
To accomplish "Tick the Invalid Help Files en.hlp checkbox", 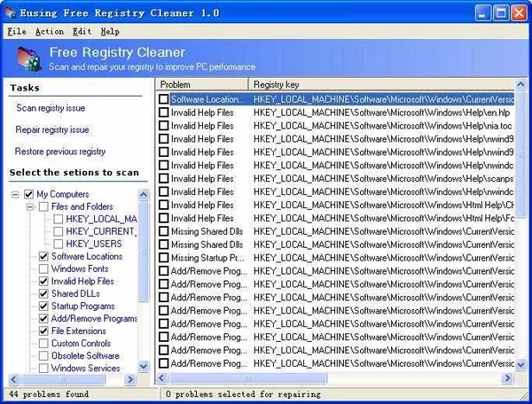I will (163, 113).
